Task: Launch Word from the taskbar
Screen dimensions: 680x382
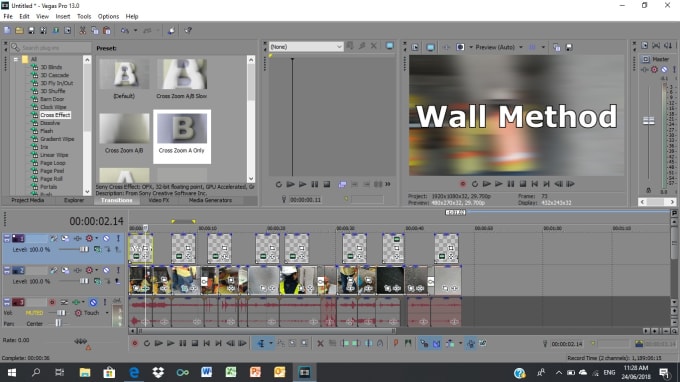Action: click(x=206, y=372)
